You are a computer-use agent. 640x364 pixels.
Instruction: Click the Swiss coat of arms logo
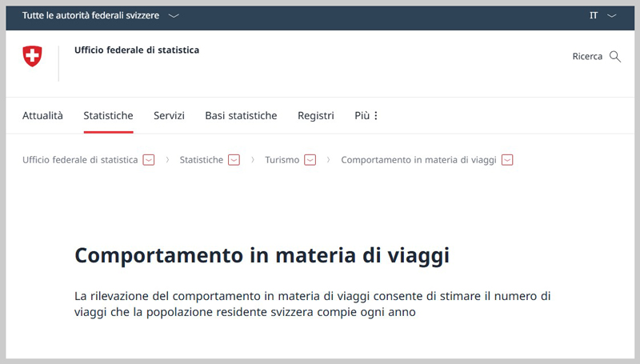coord(32,56)
